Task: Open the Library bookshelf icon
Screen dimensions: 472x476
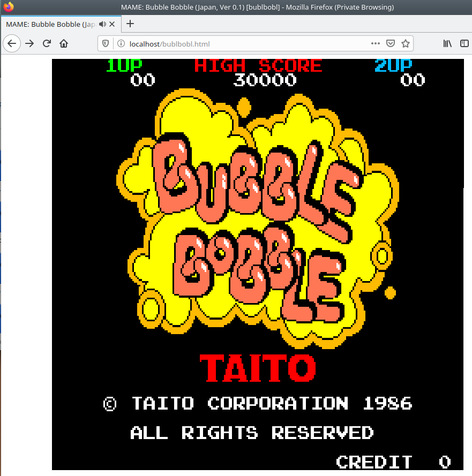Action: pyautogui.click(x=447, y=43)
